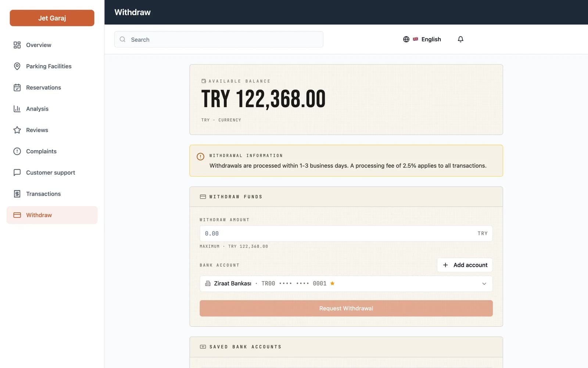The height and width of the screenshot is (368, 588).
Task: Click the Transactions receipt icon
Action: (17, 194)
